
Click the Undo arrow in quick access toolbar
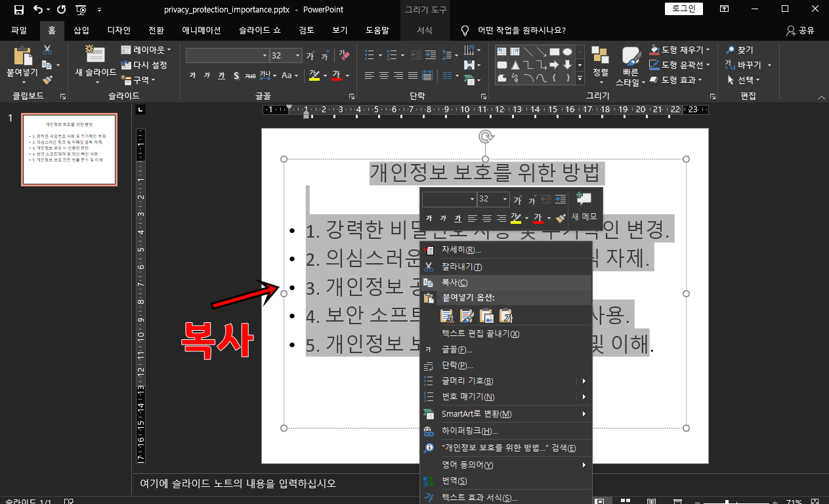(38, 10)
